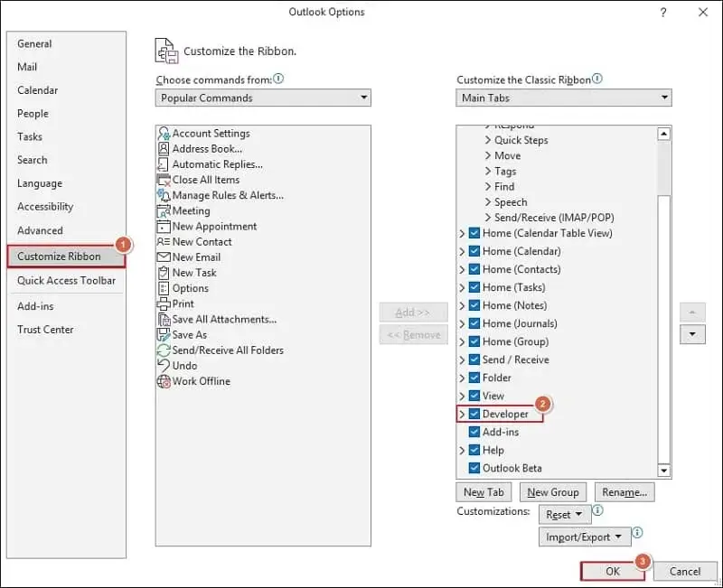The height and width of the screenshot is (588, 723).
Task: Select the New Email command icon
Action: 165,257
